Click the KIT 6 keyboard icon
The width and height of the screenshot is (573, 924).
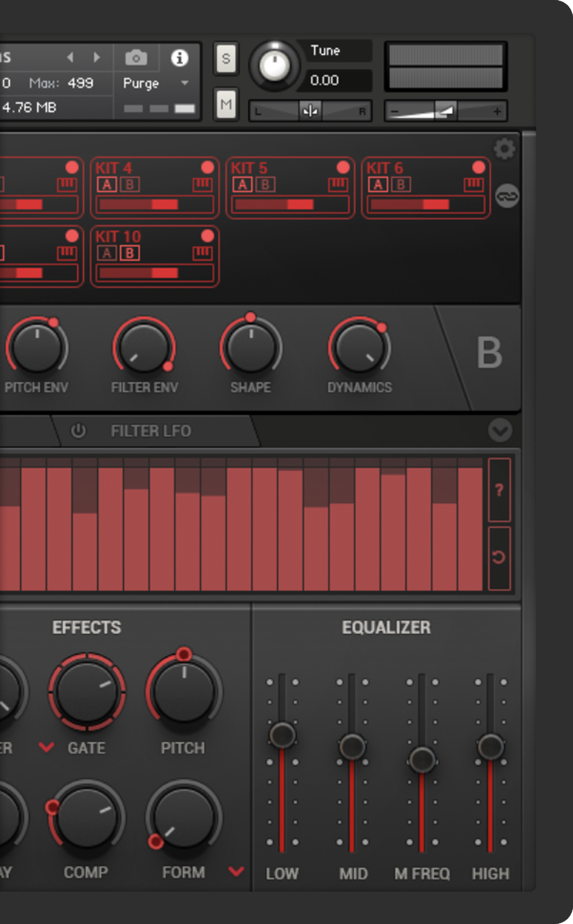(474, 185)
